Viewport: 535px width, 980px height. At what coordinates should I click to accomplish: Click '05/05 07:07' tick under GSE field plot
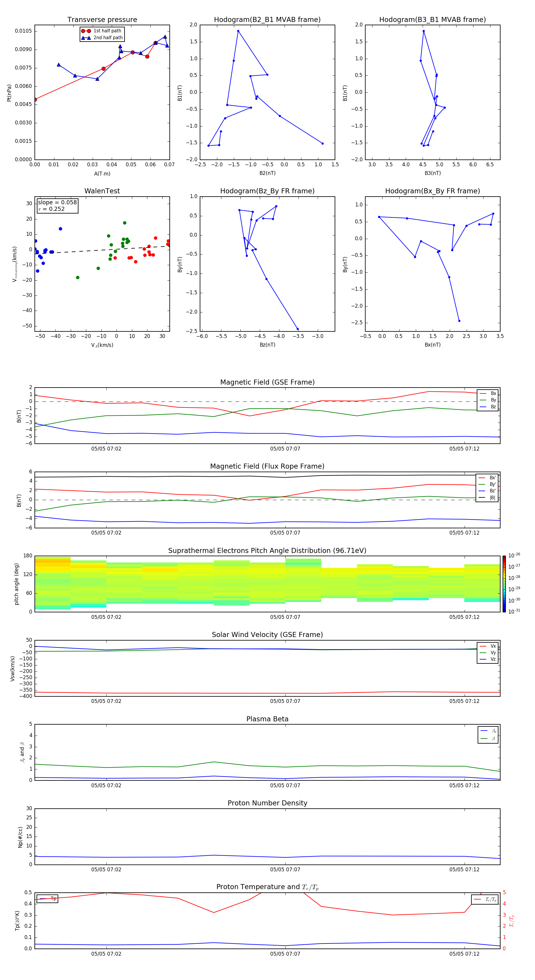click(285, 448)
